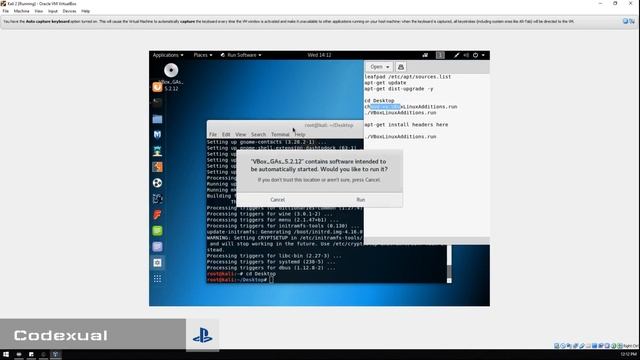Launch the green Leafpad notes icon in dock
The width and height of the screenshot is (640, 360).
click(157, 231)
